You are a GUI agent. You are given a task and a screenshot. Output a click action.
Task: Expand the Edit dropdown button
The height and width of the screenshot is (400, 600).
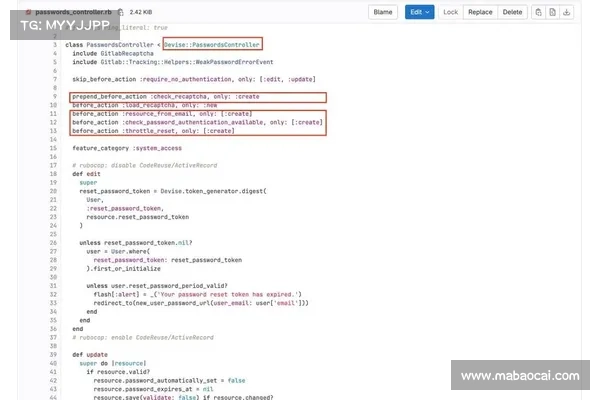tap(420, 12)
